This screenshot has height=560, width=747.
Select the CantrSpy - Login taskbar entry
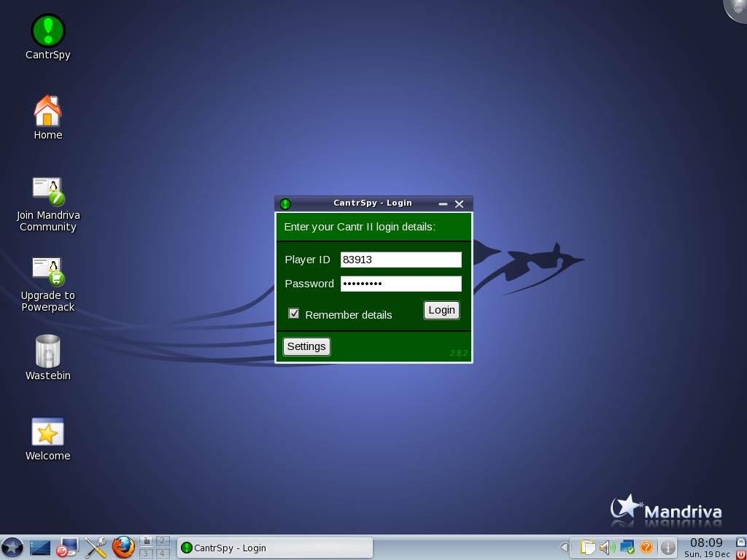(275, 548)
